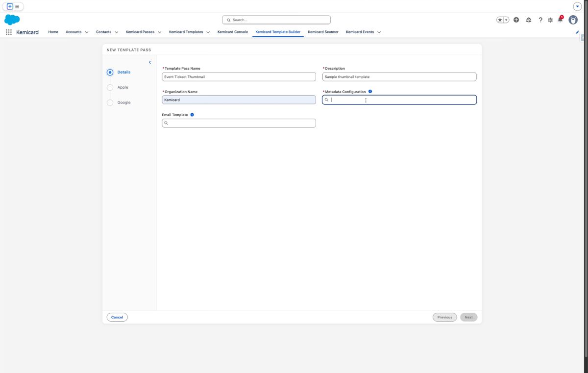Click the Metadata Configuration lookup field
Viewport: 588px width, 373px height.
point(399,99)
